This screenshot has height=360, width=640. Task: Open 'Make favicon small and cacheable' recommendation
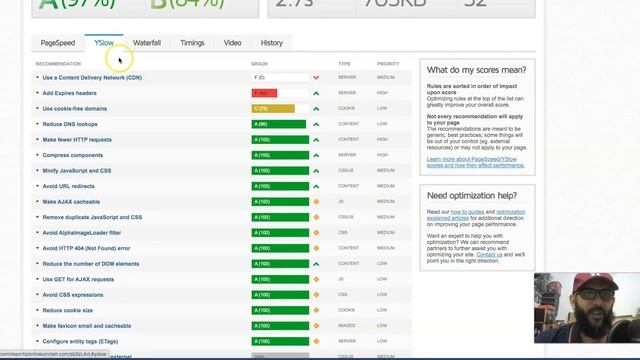click(x=87, y=326)
